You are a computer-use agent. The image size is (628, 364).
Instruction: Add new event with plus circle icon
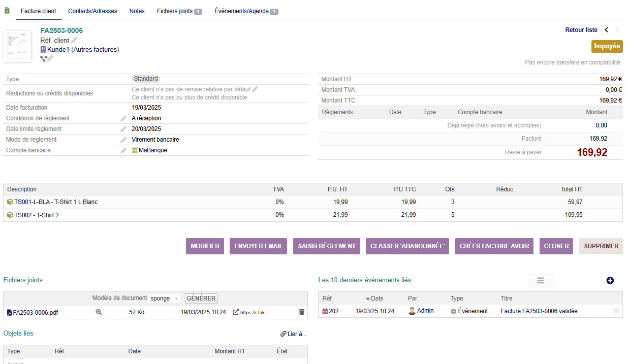[610, 280]
